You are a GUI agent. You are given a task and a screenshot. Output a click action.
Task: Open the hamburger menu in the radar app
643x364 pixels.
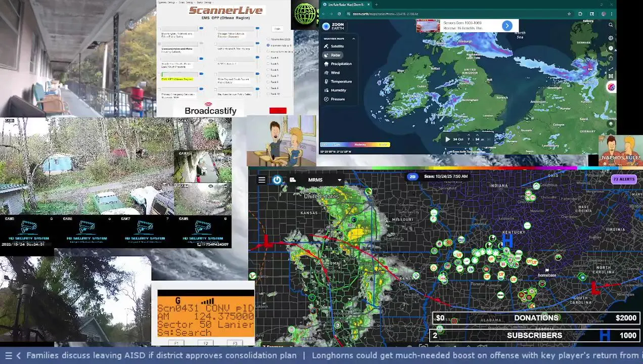(262, 179)
